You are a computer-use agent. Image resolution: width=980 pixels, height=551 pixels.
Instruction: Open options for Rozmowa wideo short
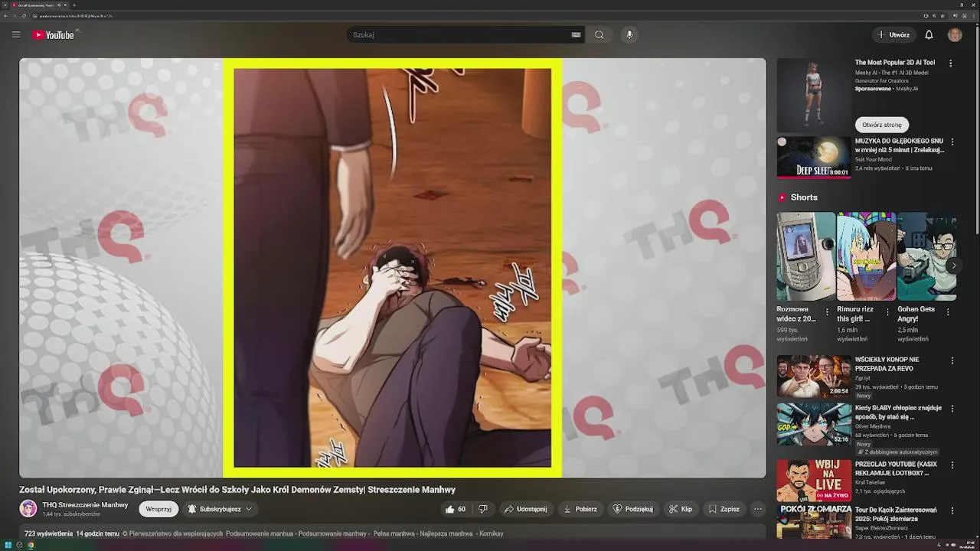827,311
